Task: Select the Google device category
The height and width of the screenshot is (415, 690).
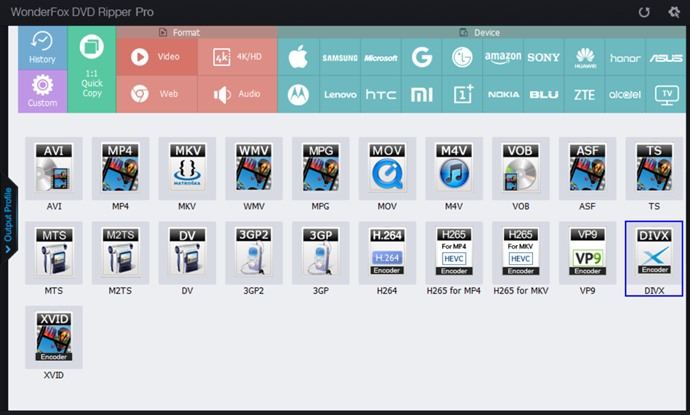Action: [x=422, y=57]
